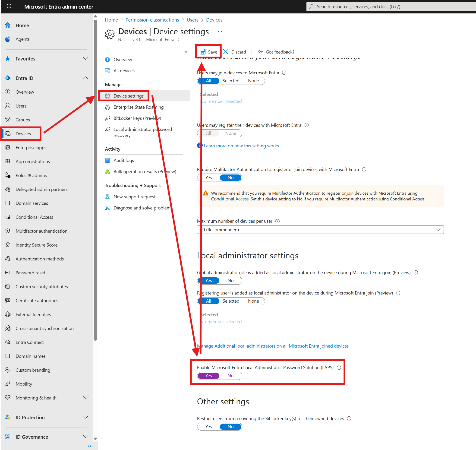Screen dimensions: 476x450
Task: Click the Bulk operation results icon
Action: [107, 171]
